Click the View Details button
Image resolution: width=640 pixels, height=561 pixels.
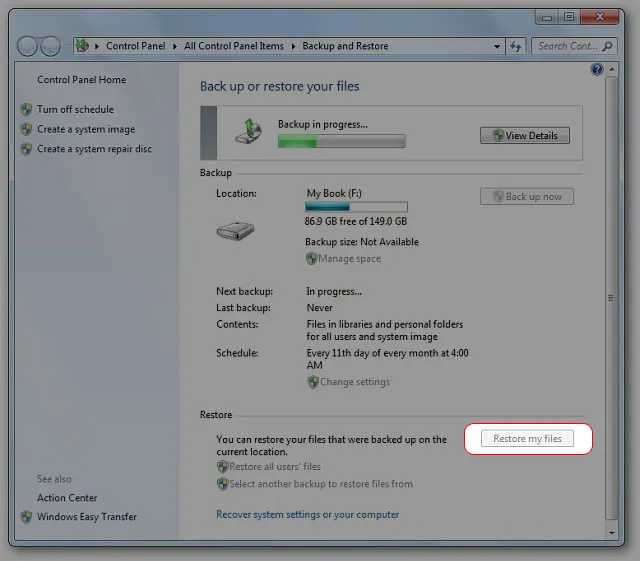(525, 135)
